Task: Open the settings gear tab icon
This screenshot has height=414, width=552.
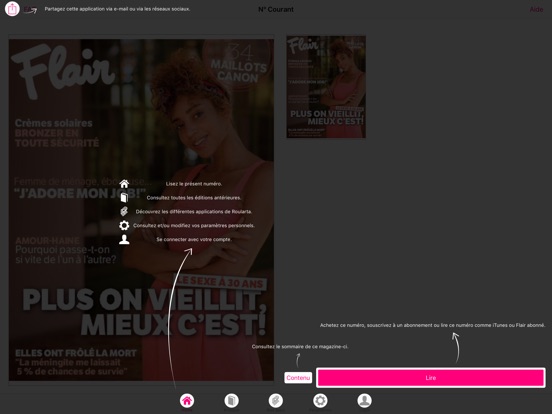Action: (320, 401)
